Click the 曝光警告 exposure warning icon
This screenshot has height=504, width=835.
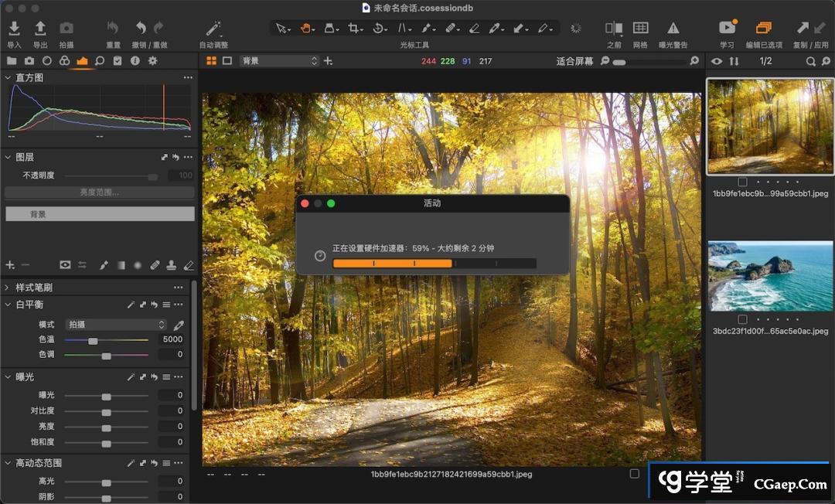click(x=673, y=29)
